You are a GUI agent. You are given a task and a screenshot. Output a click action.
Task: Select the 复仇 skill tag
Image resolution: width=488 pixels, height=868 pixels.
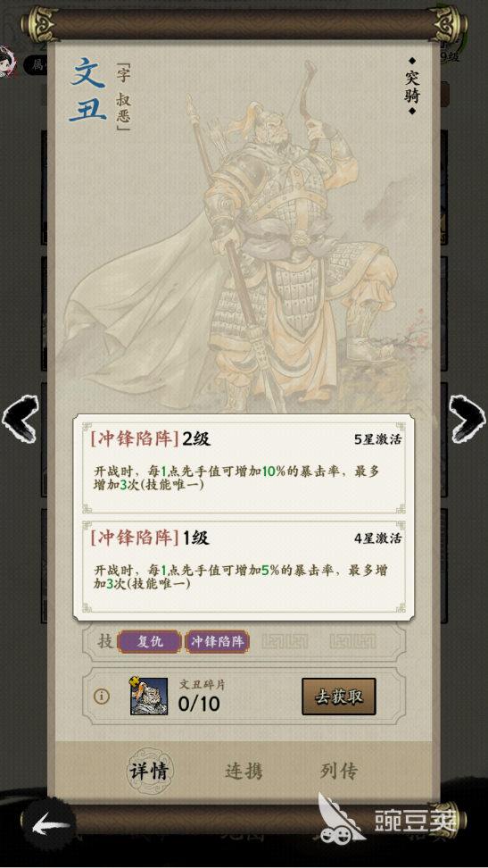pos(149,641)
